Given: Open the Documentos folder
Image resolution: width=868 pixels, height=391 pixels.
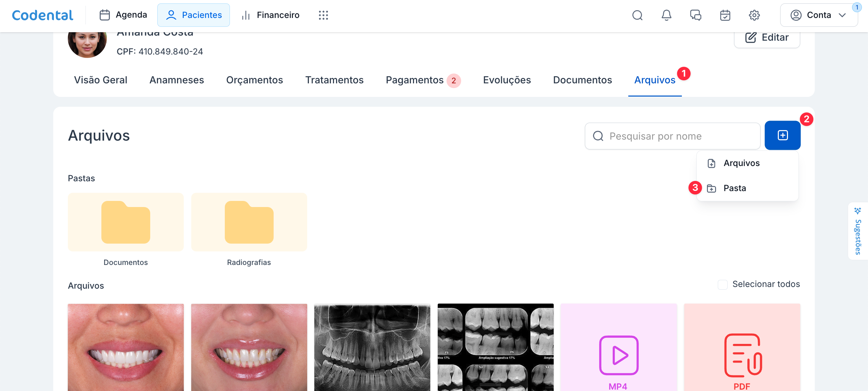Looking at the screenshot, I should click(125, 223).
